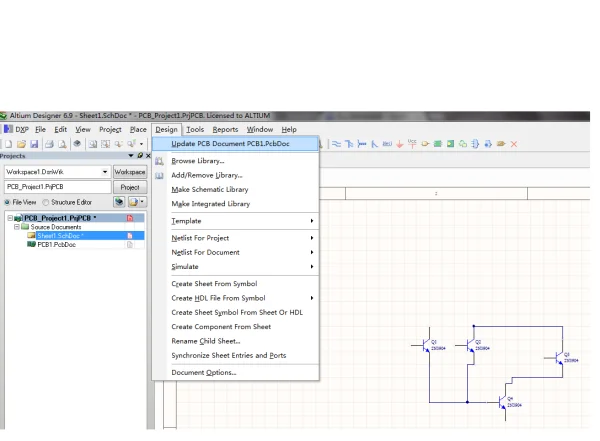Click the Place Wire icon
Viewport: 600px width, 441px height.
[x=336, y=144]
